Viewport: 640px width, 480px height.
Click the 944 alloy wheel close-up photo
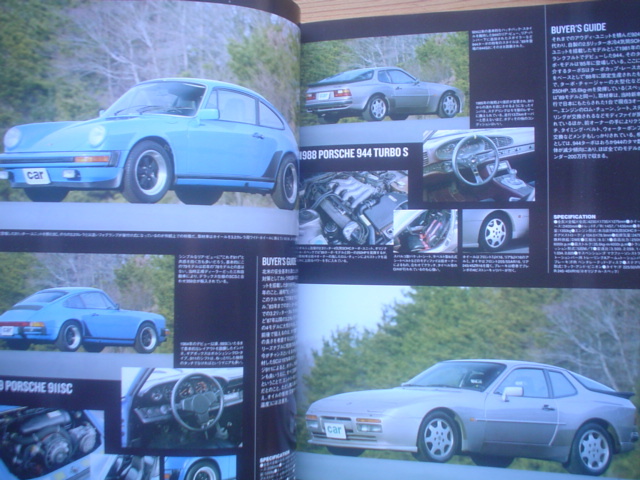pos(495,230)
